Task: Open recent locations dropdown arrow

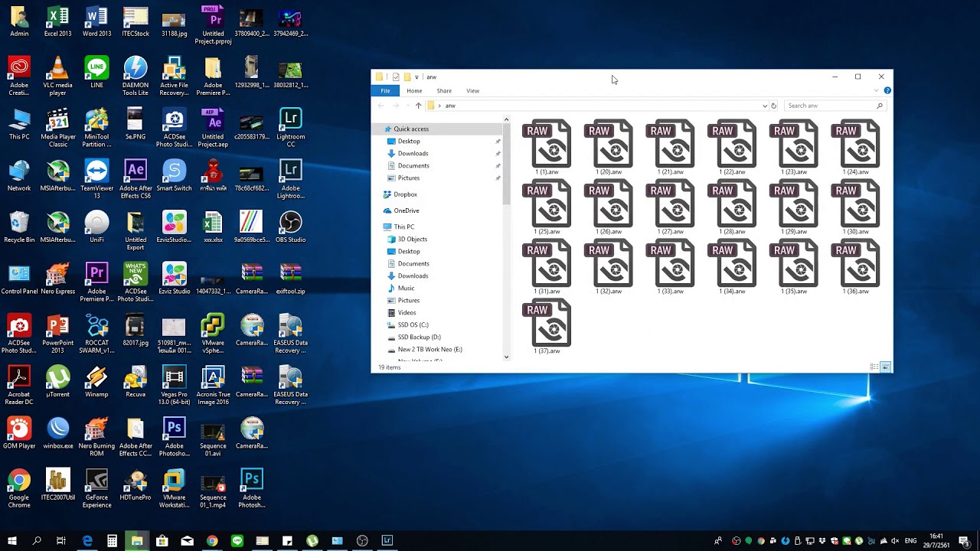Action: 407,106
